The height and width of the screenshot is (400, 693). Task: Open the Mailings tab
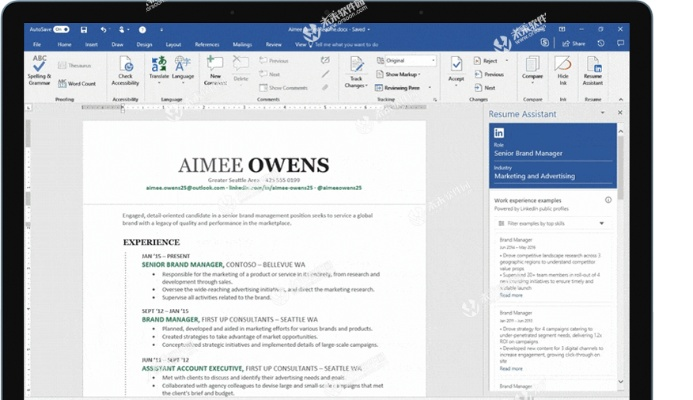coord(242,44)
